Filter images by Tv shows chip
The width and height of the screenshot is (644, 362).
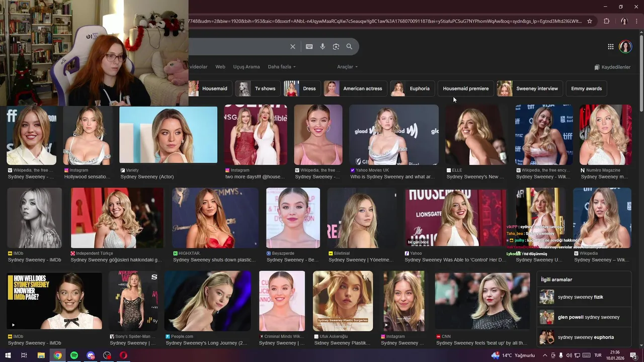(258, 88)
